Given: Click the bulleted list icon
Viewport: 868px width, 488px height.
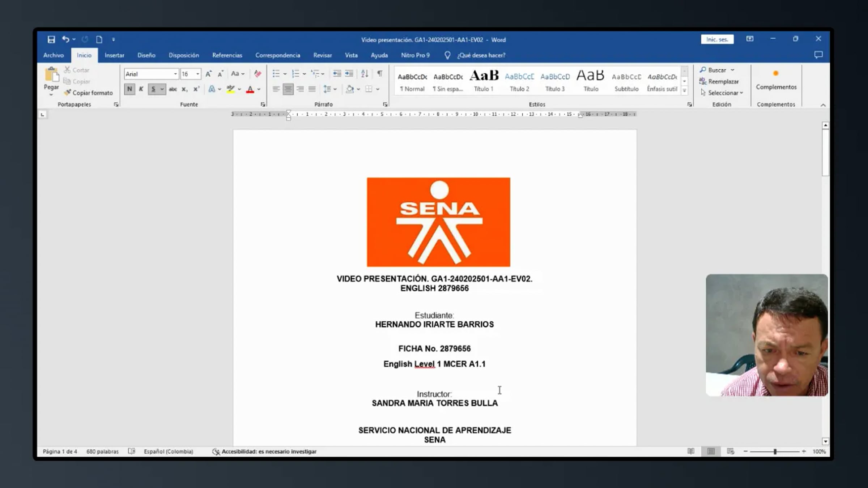Looking at the screenshot, I should click(x=276, y=74).
